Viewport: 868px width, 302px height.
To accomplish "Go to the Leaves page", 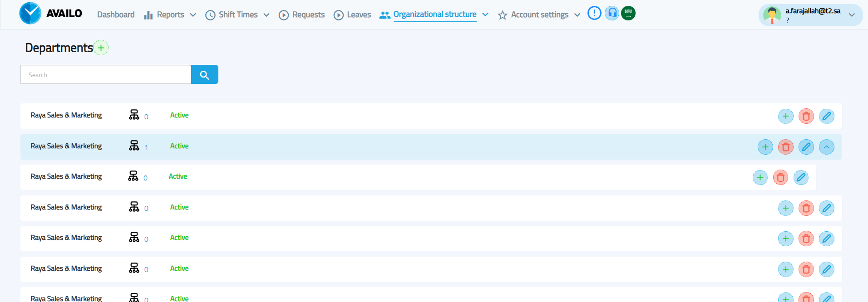I will pos(359,15).
